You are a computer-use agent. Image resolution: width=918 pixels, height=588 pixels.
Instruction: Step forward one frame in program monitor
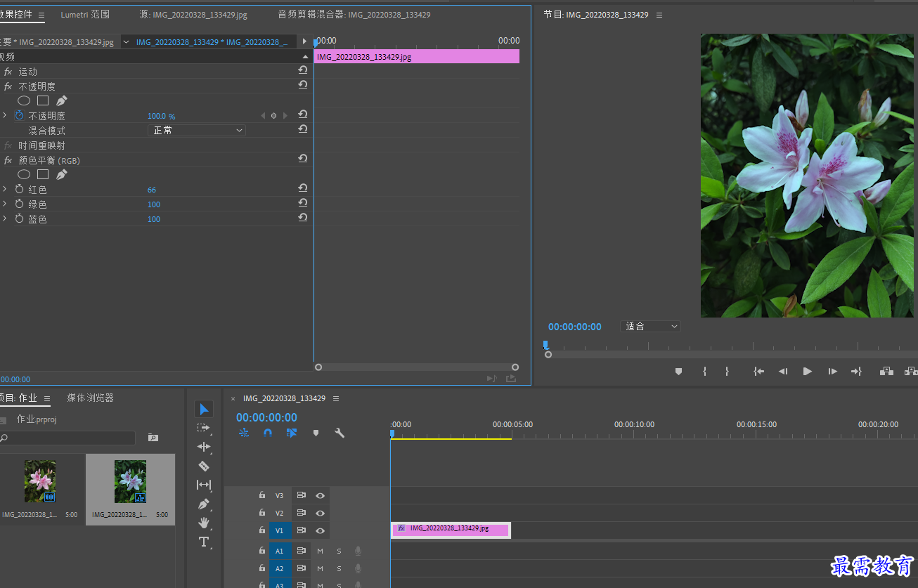point(832,372)
